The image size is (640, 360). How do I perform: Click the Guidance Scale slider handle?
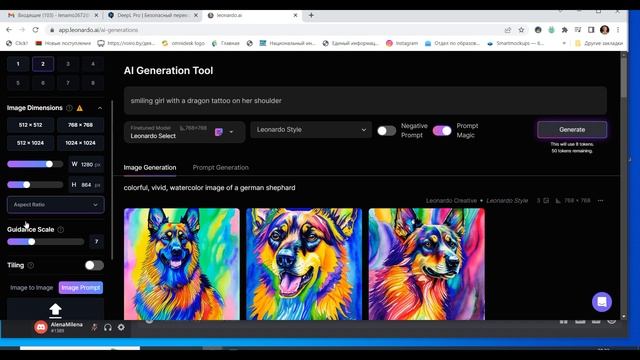[31, 242]
